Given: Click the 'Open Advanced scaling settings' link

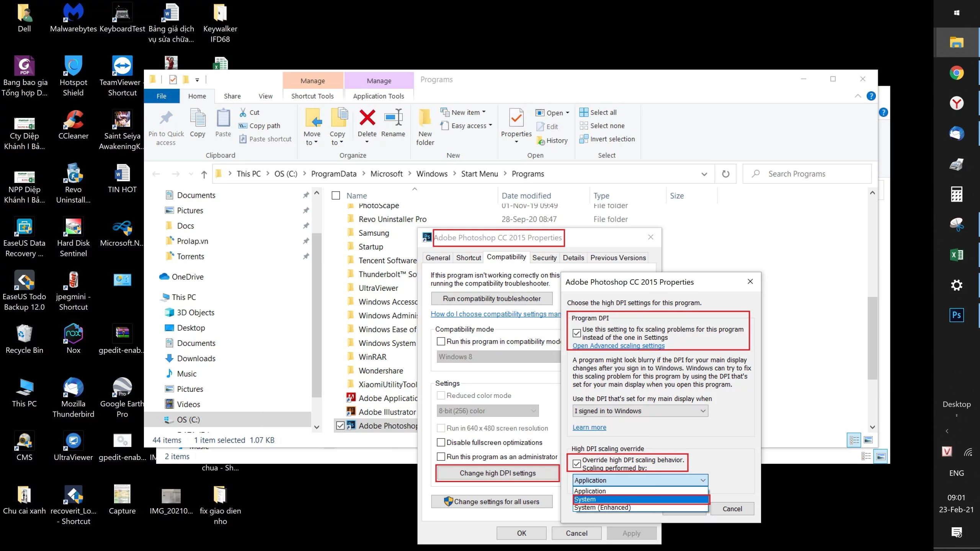Looking at the screenshot, I should point(618,346).
